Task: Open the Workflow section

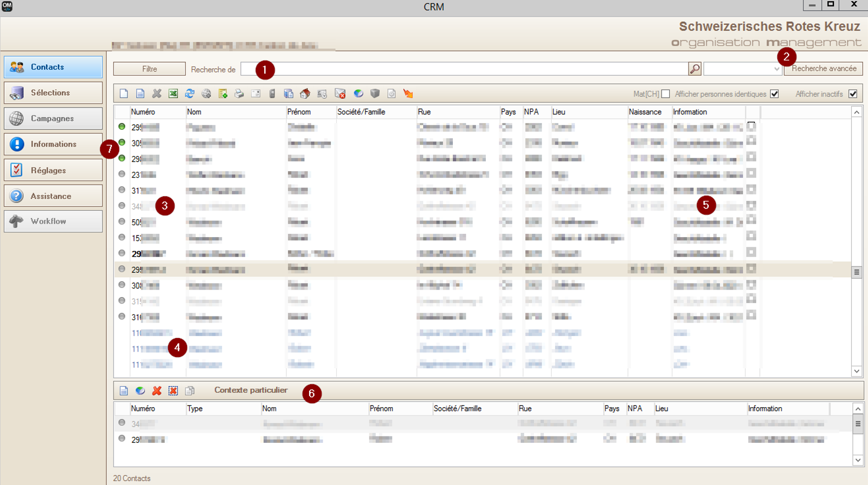Action: [53, 221]
